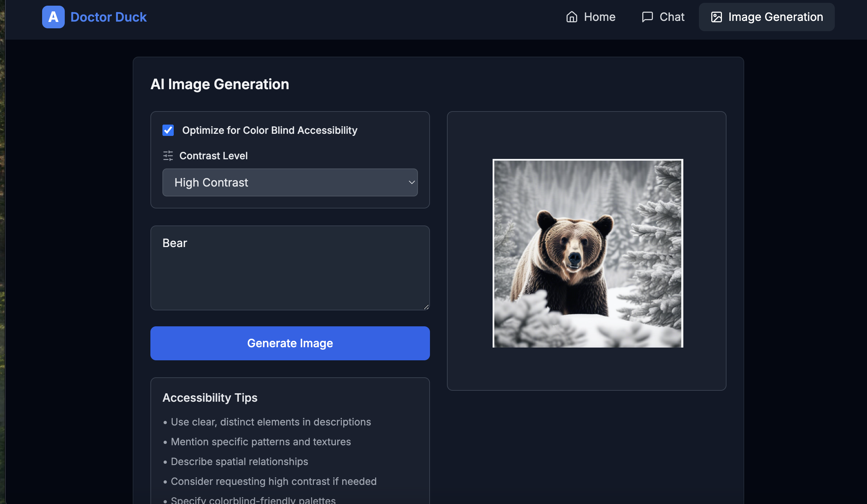
Task: Click the Accessibility Tips heading
Action: 210,398
